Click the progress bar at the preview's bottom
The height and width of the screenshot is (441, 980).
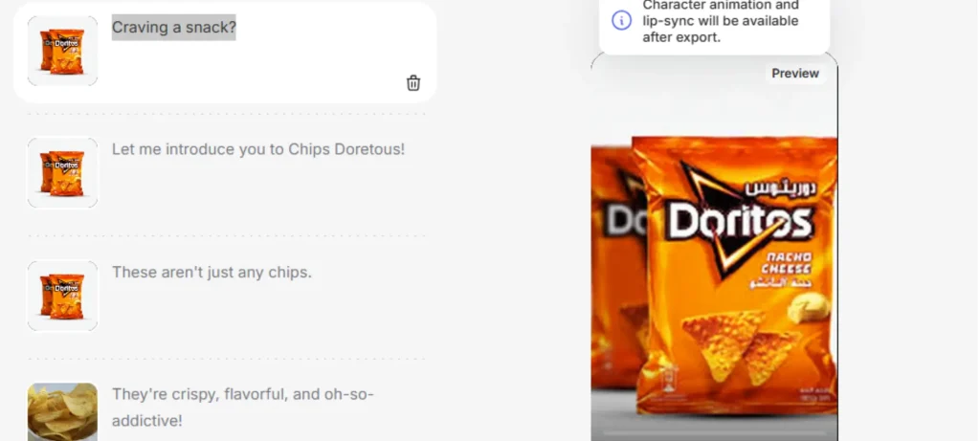714,432
